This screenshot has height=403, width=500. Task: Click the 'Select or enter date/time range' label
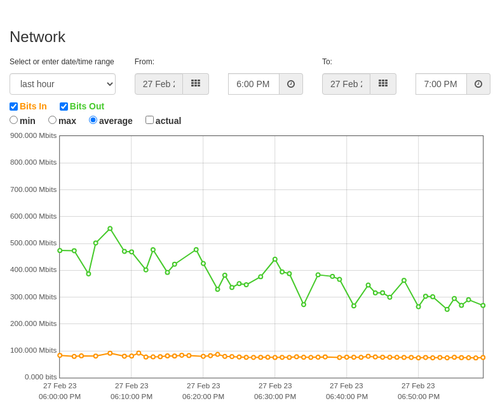[62, 62]
